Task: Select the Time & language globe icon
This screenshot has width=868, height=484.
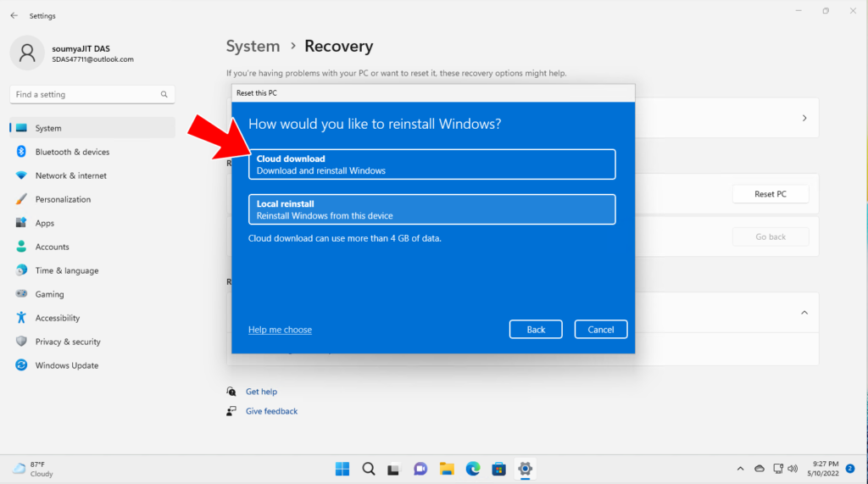Action: [x=21, y=270]
